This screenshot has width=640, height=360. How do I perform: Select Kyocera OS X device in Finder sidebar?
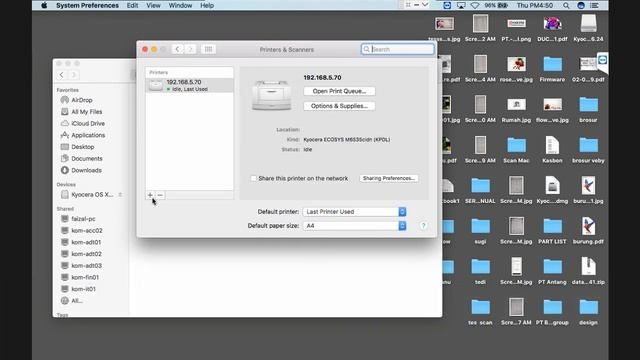pyautogui.click(x=92, y=195)
